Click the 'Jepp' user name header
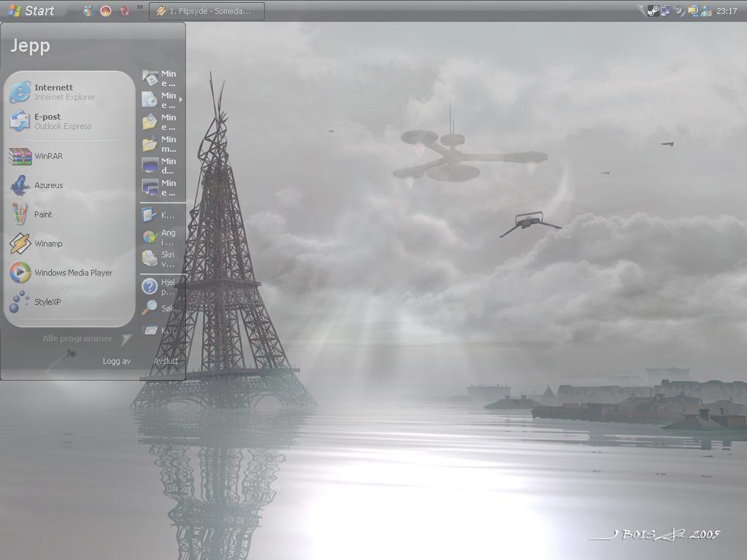The width and height of the screenshot is (747, 560). click(30, 46)
